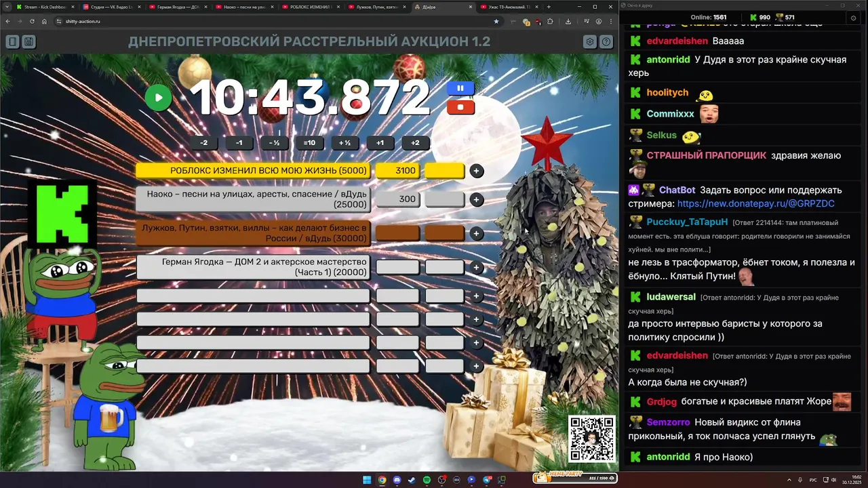This screenshot has height=488, width=868.
Task: Select the Герман Ягодка — ДОМ 2 lot name
Action: [253, 267]
